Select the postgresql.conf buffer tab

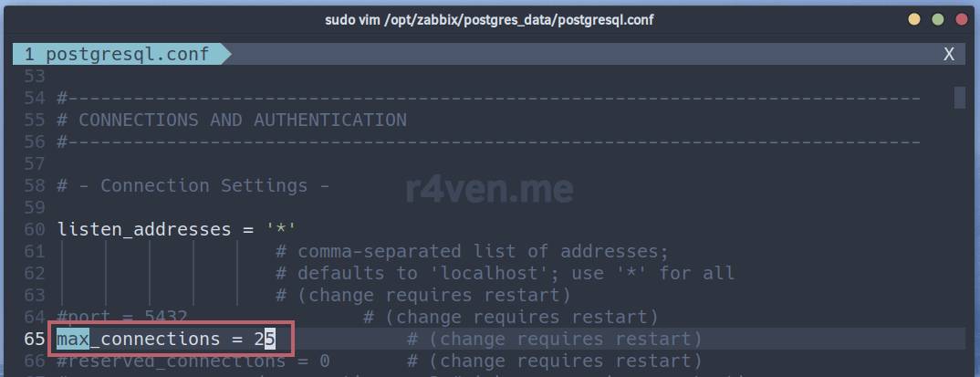(116, 54)
